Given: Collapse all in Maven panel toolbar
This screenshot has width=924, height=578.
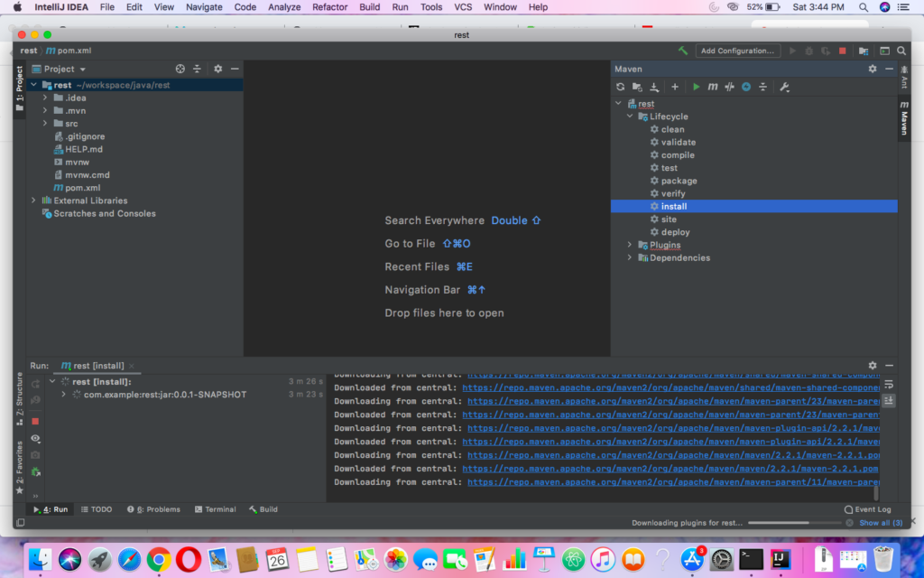Looking at the screenshot, I should click(762, 87).
